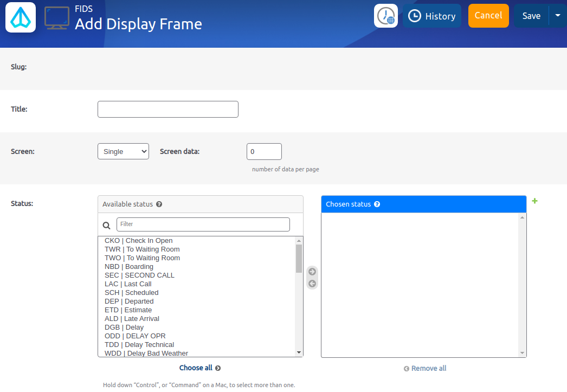Open History page
Image resolution: width=567 pixels, height=392 pixels.
(x=432, y=16)
